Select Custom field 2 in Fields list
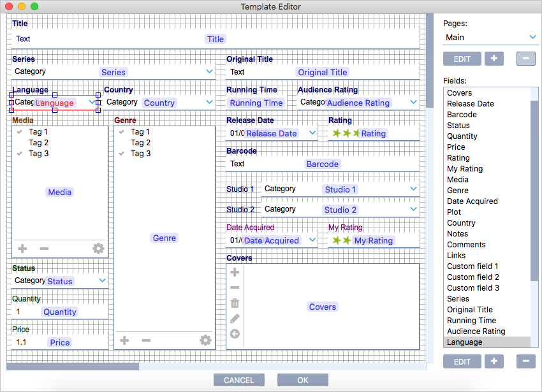This screenshot has height=392, width=542. coord(487,277)
